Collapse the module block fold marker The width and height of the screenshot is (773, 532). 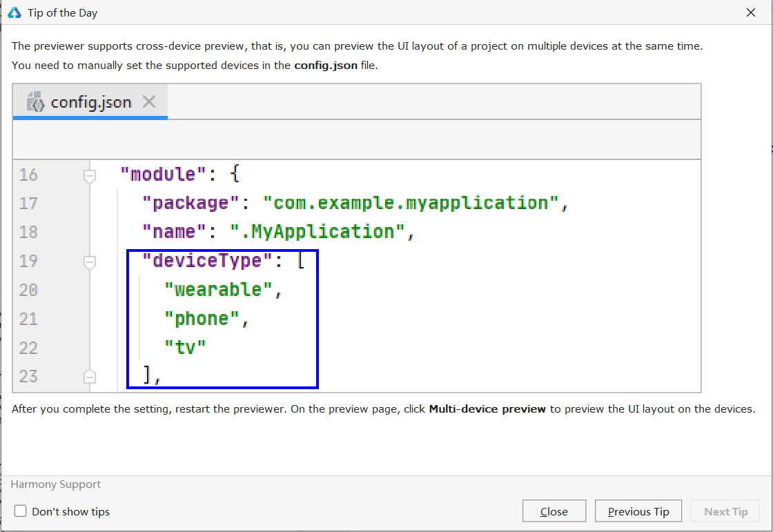tap(89, 176)
